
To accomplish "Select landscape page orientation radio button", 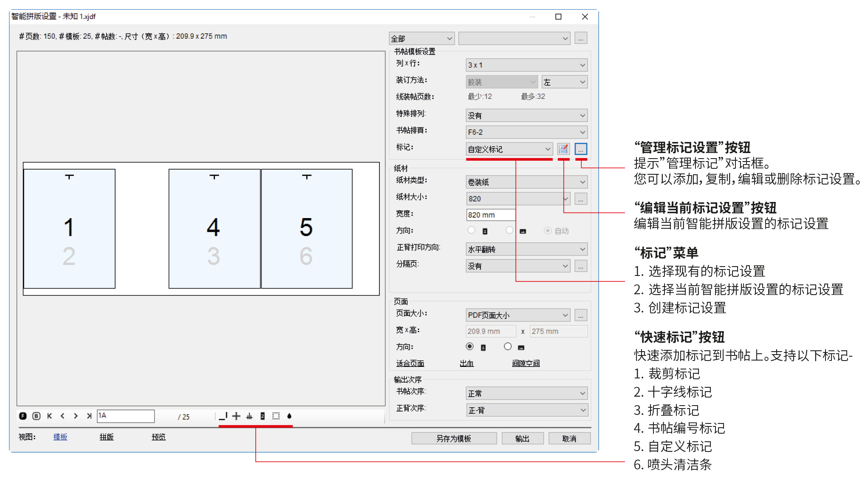I will (508, 347).
